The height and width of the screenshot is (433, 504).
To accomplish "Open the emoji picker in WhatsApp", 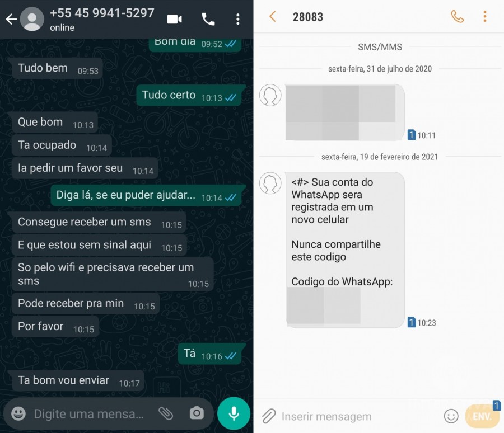I will tap(18, 413).
